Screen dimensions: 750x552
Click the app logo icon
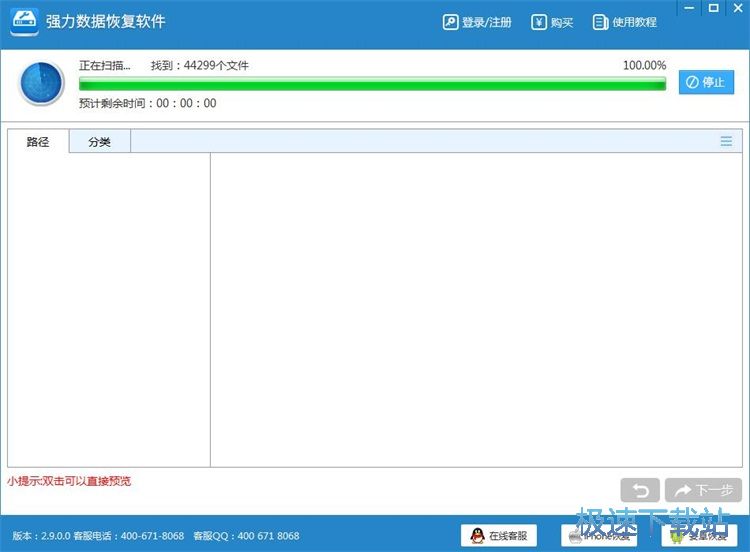(24, 22)
